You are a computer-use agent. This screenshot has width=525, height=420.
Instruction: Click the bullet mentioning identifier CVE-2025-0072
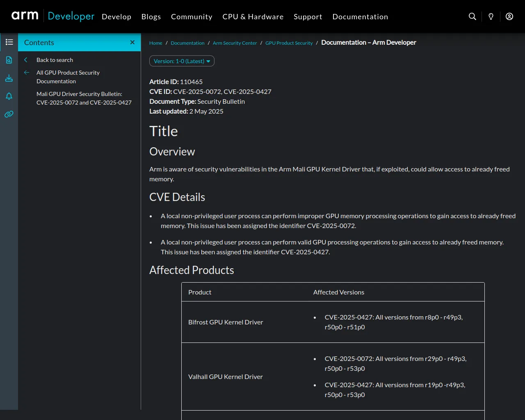[338, 221]
